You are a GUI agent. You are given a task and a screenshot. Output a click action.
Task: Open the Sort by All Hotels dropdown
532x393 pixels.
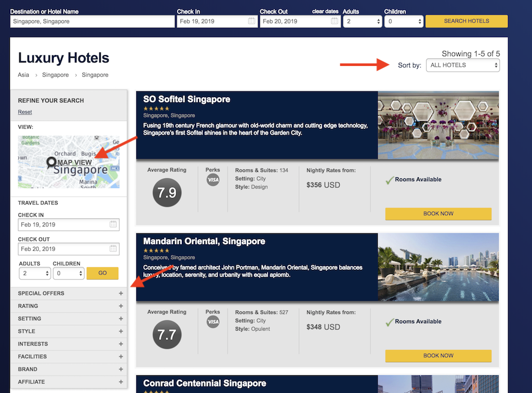[463, 65]
